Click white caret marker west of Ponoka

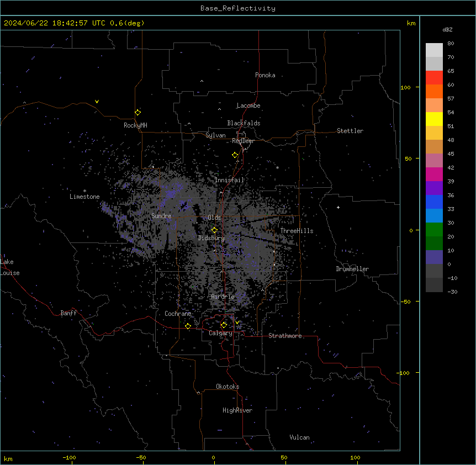point(202,81)
